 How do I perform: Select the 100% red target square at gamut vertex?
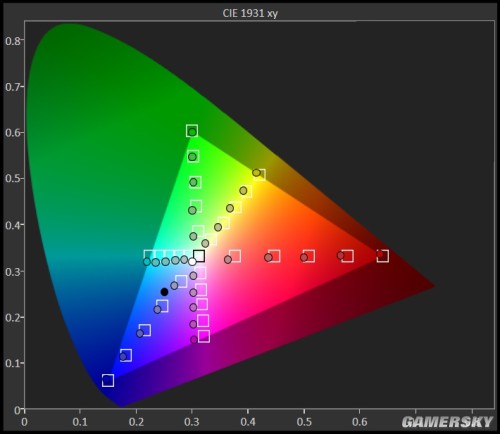(x=383, y=256)
